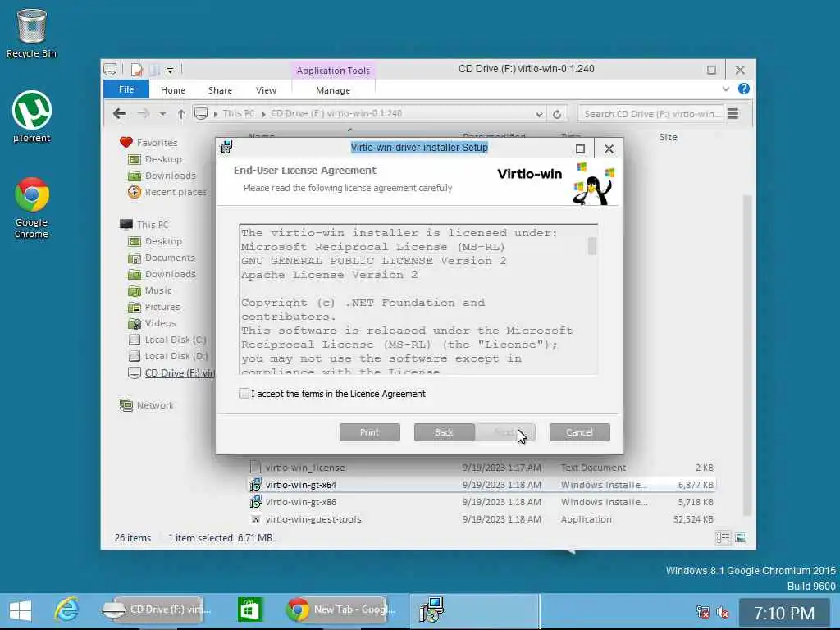The width and height of the screenshot is (840, 630).
Task: Click the virtio-win-gt-x64 installer file icon
Action: coord(256,484)
